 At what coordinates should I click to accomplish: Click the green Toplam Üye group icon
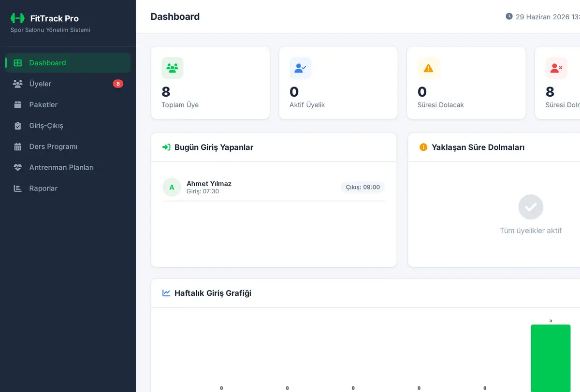[173, 68]
